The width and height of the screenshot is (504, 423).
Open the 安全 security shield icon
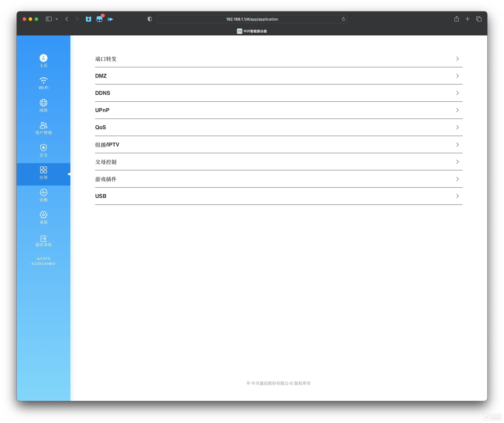tap(43, 147)
